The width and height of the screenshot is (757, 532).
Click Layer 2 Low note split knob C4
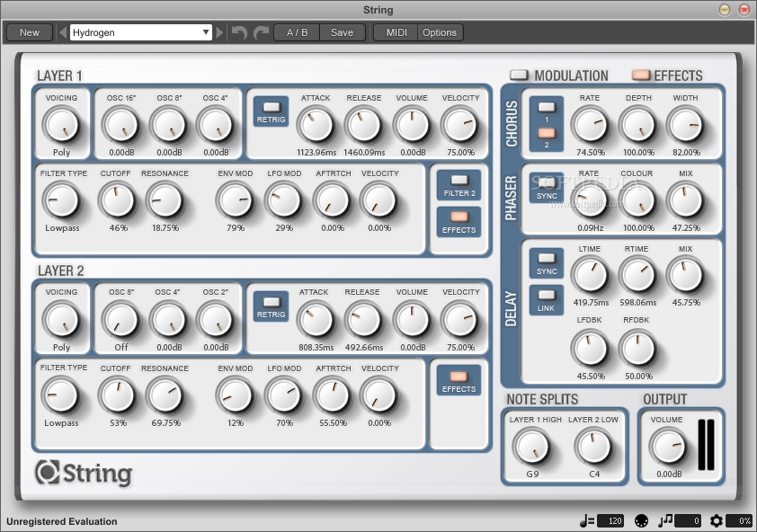click(593, 447)
